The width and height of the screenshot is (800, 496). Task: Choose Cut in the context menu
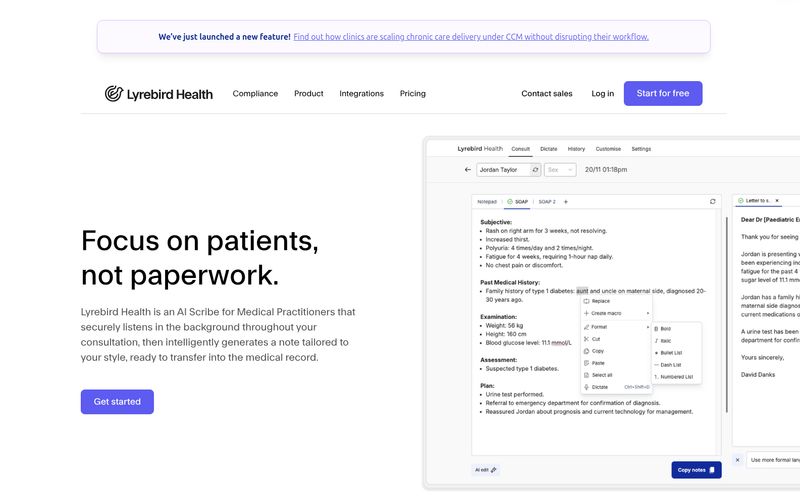pos(616,339)
